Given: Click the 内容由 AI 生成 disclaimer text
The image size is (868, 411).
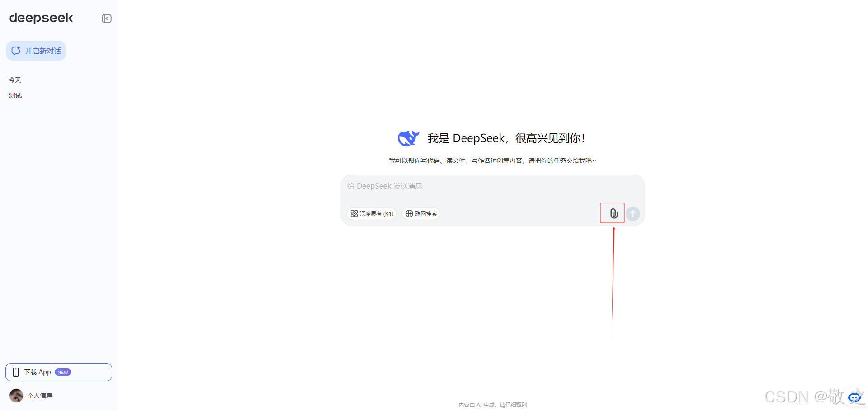Looking at the screenshot, I should (492, 405).
